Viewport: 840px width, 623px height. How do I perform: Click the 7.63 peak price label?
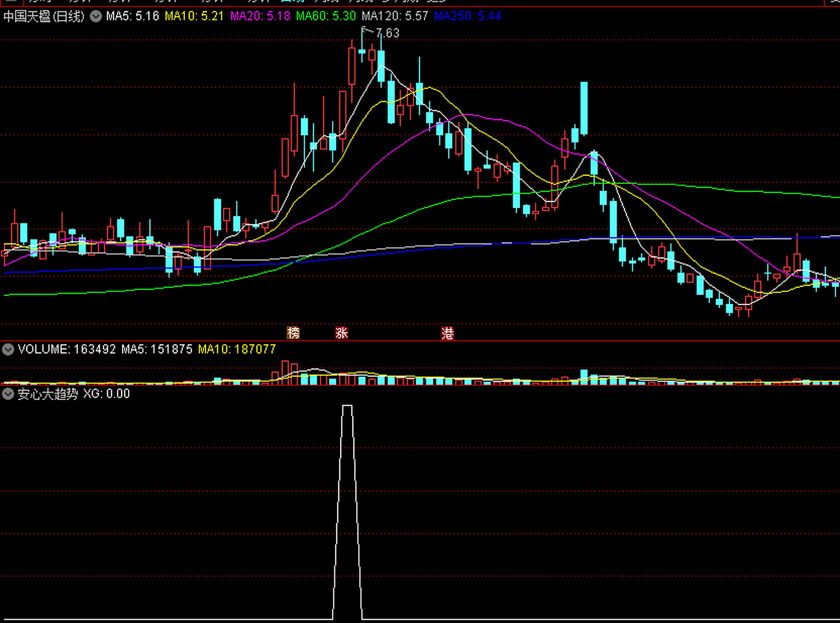tap(388, 33)
